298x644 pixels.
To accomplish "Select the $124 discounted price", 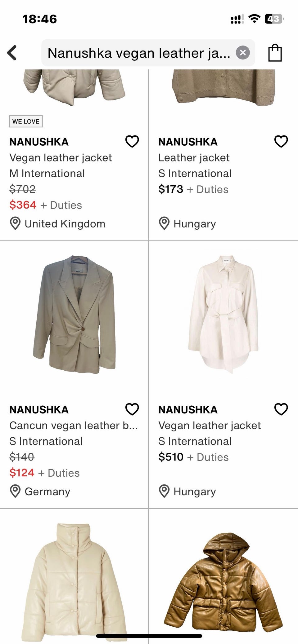I will coord(22,473).
